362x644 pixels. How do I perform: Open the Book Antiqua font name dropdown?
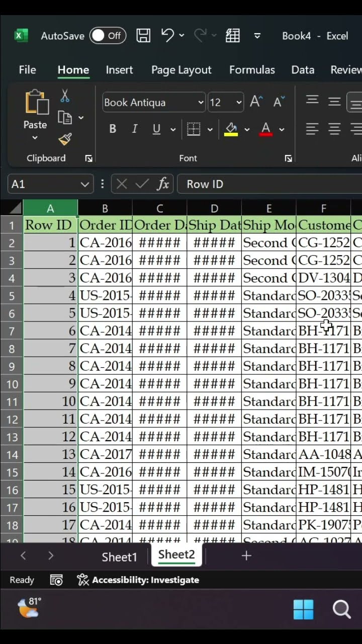point(201,103)
